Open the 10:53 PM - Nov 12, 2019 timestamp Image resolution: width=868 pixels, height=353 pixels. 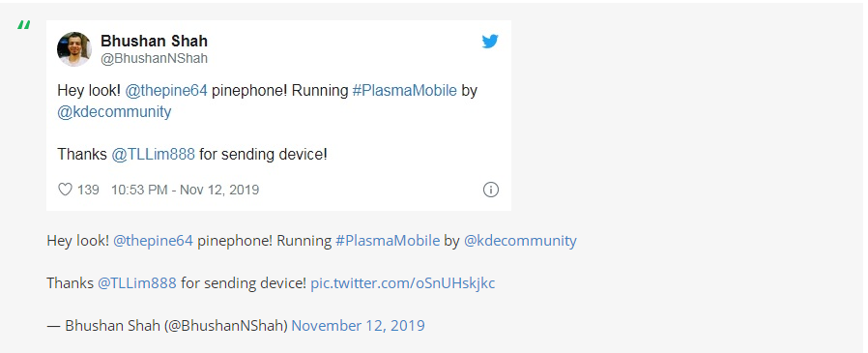(x=185, y=190)
